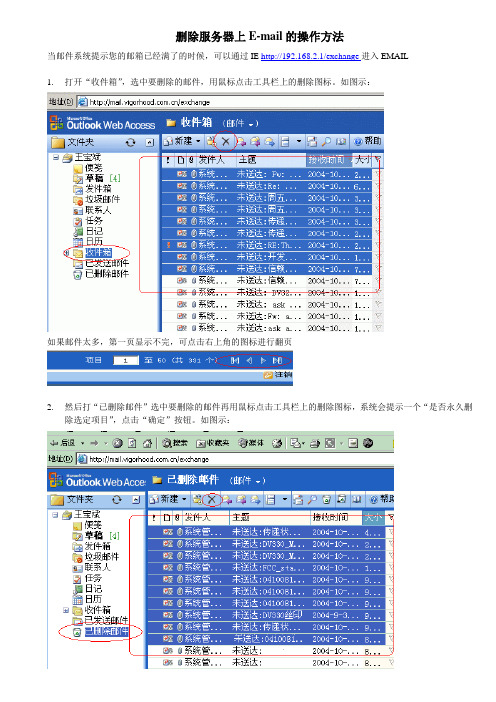Screen dimensions: 496x702
Task: Click the magnifier search icon in the 收件箱 toolbar
Action: (326, 142)
